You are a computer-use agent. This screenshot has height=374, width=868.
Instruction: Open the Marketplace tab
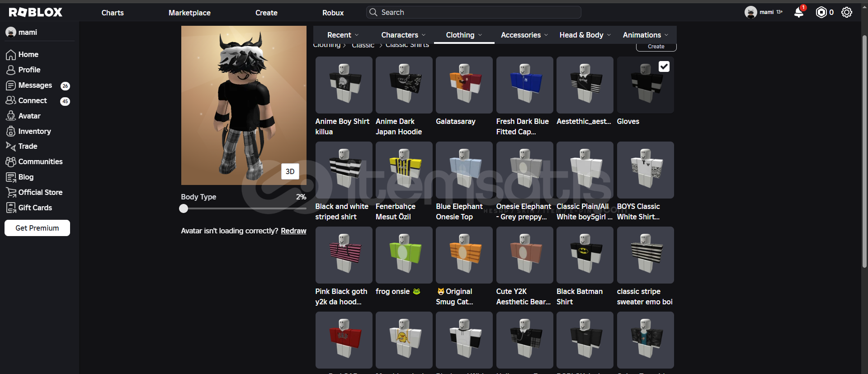(x=189, y=13)
